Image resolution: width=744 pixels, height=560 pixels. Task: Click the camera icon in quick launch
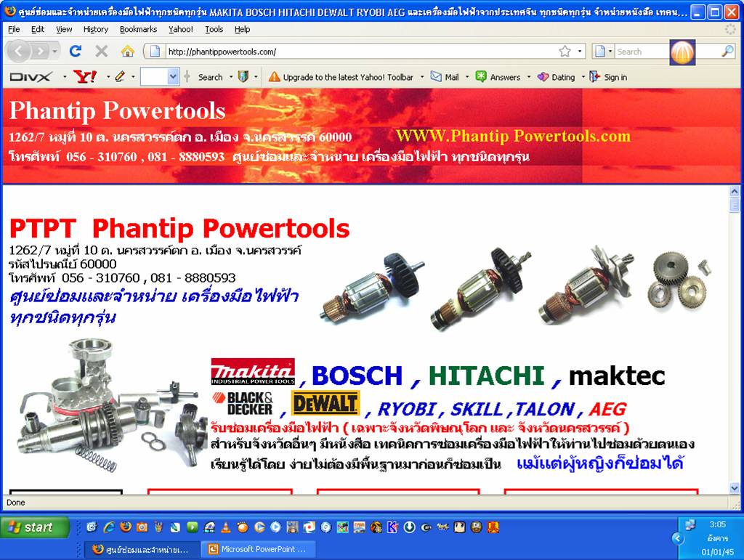point(142,527)
